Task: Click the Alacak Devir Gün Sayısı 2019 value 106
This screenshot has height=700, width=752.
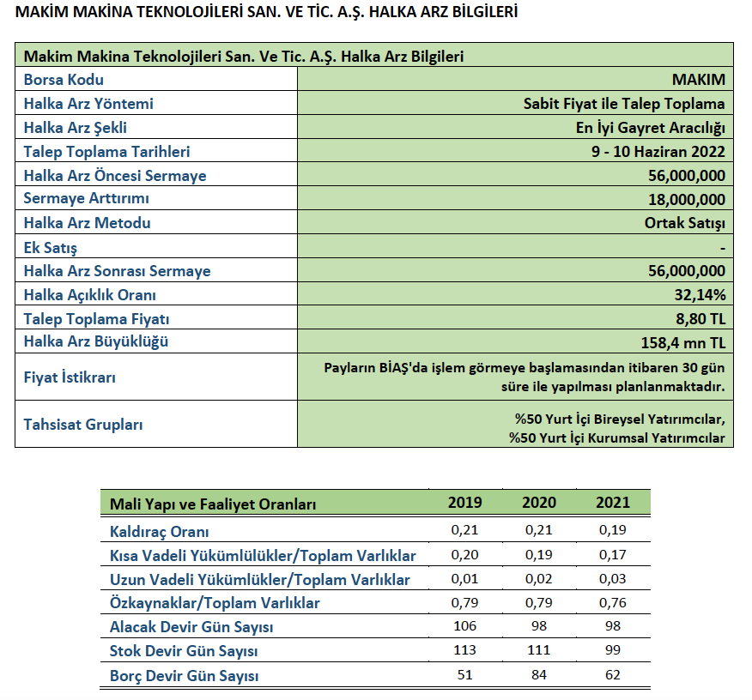Action: click(464, 627)
